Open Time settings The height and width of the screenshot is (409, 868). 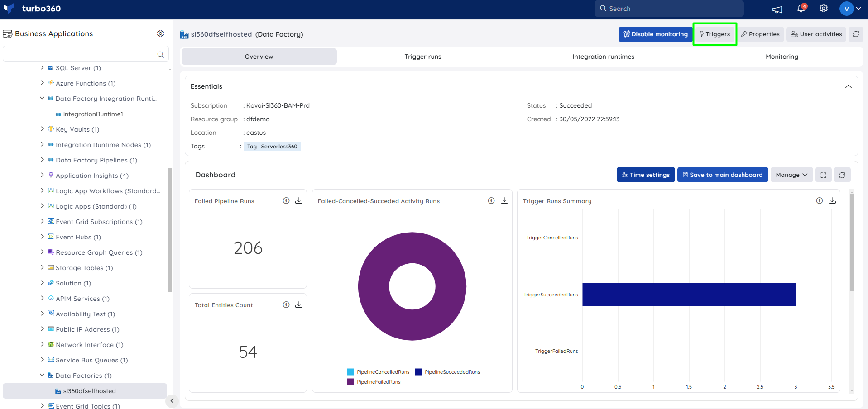click(x=646, y=175)
